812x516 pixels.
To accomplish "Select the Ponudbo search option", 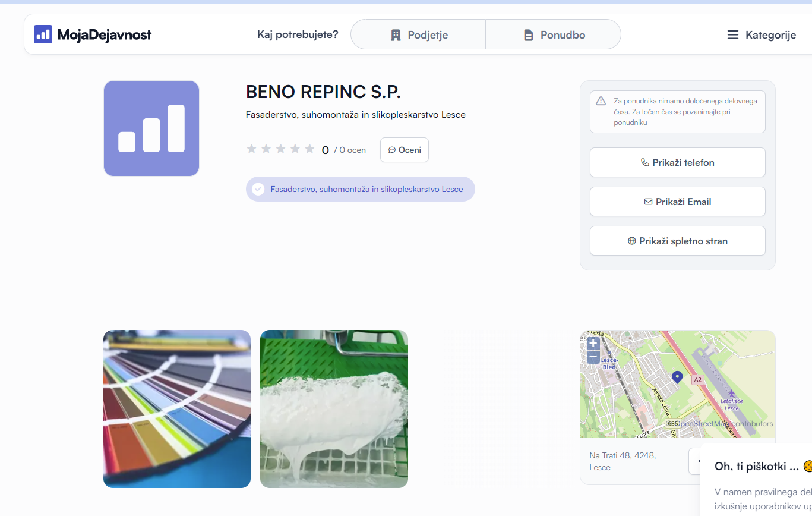I will [554, 34].
